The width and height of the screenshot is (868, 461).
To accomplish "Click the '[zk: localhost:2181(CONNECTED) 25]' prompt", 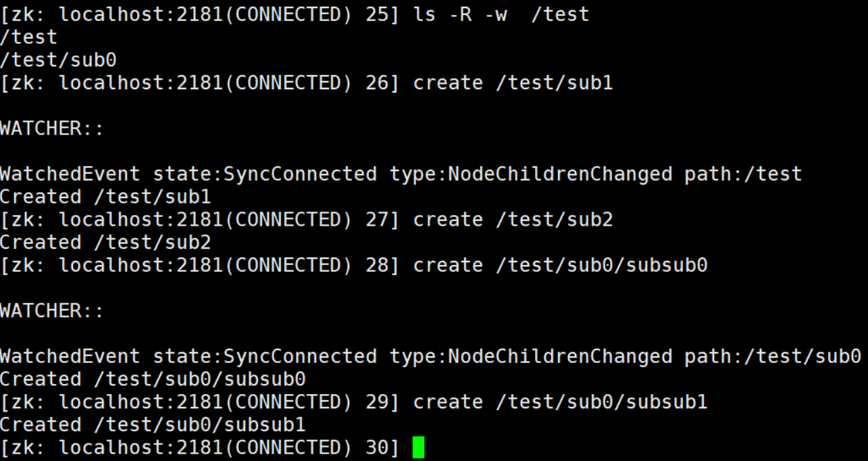I will coord(199,14).
